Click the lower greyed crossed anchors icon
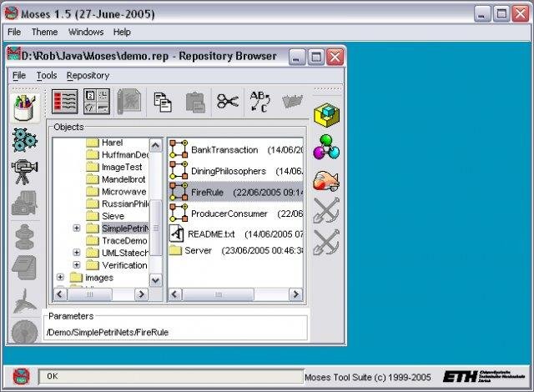534x392 pixels. tap(326, 242)
